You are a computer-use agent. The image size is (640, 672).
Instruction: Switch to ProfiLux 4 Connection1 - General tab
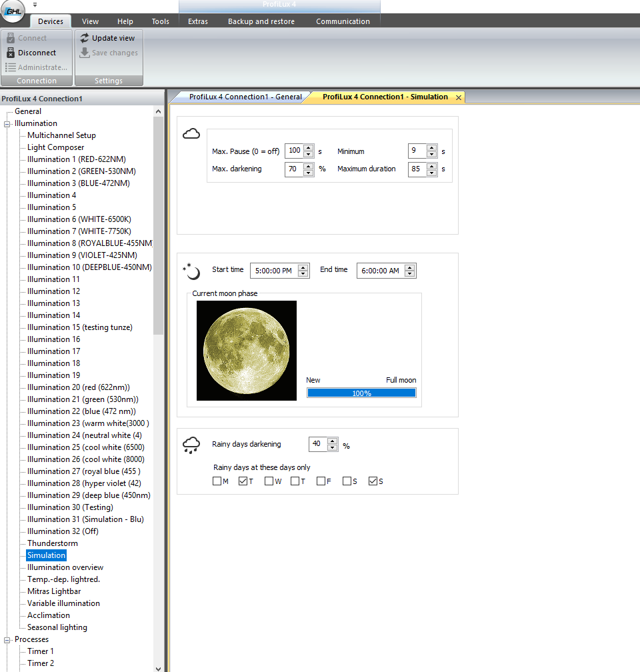[x=245, y=97]
